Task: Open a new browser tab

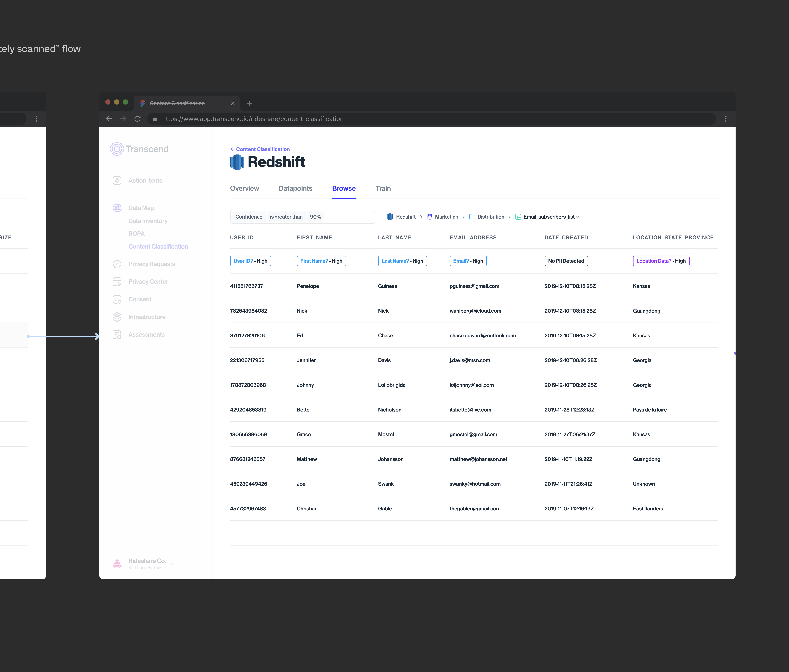Action: pos(249,103)
